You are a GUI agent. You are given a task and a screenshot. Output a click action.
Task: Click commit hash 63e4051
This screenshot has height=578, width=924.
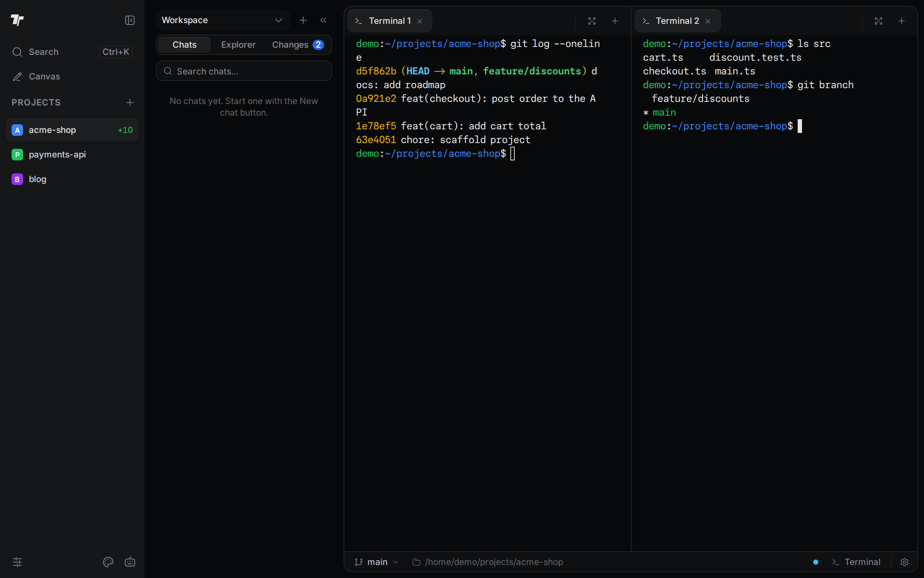point(376,140)
